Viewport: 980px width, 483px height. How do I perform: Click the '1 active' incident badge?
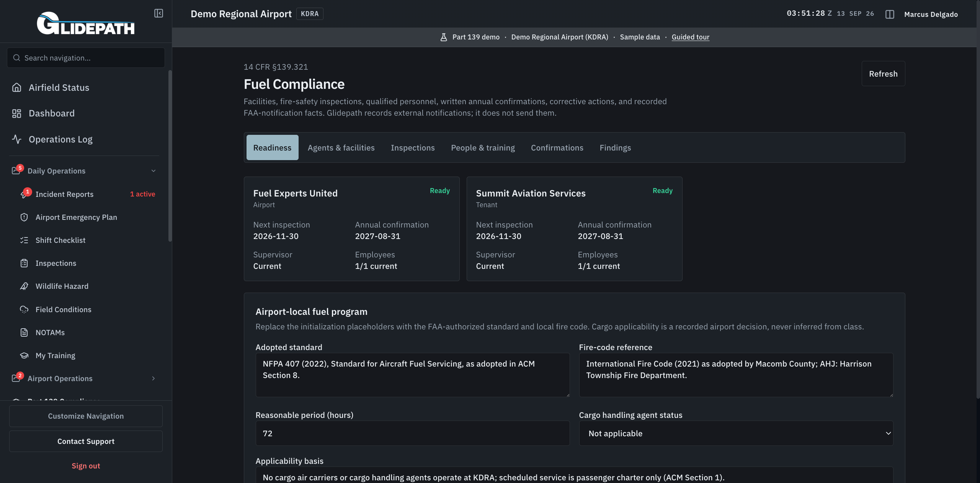coord(142,194)
